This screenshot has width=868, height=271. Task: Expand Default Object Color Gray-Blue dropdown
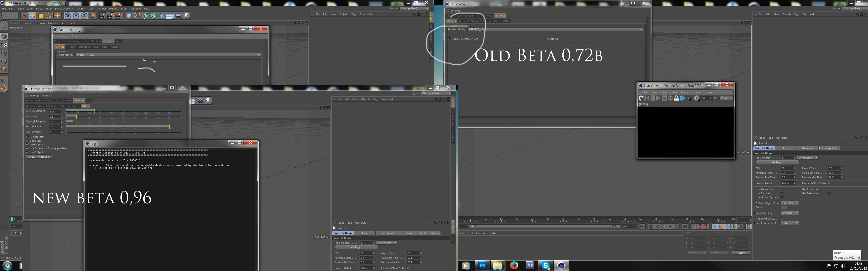coord(790,203)
